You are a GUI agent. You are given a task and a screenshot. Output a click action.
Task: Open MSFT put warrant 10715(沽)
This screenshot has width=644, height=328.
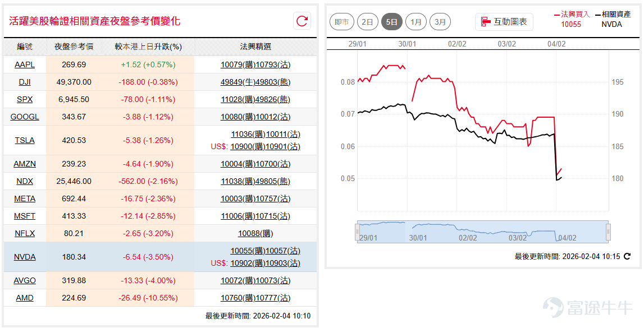(x=273, y=216)
